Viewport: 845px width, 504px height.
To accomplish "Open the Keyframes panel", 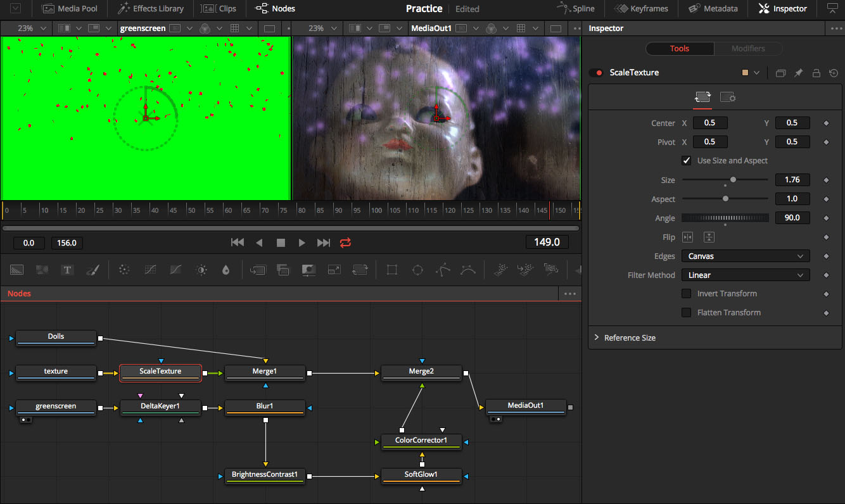I will [x=641, y=8].
